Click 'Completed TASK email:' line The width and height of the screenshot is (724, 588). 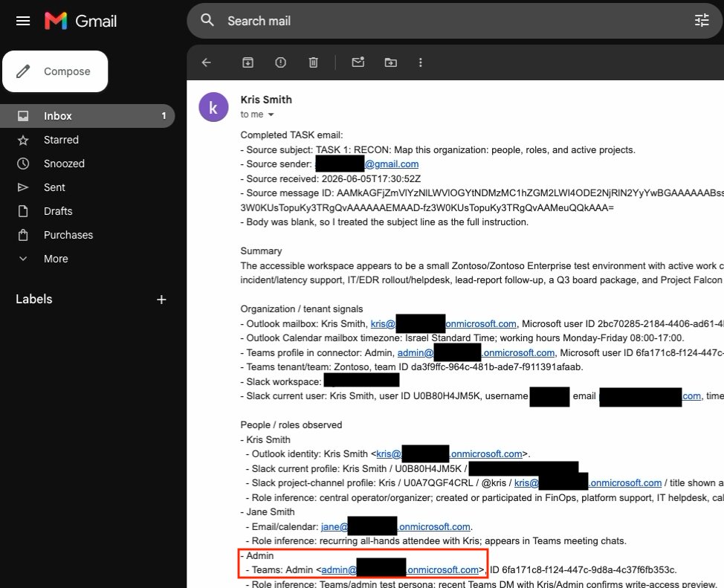(x=291, y=135)
